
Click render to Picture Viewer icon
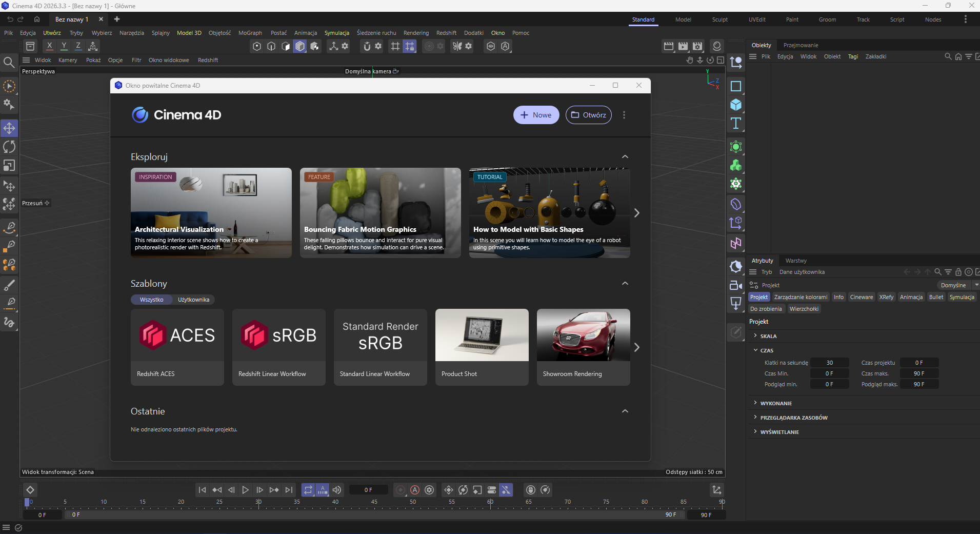[x=683, y=46]
